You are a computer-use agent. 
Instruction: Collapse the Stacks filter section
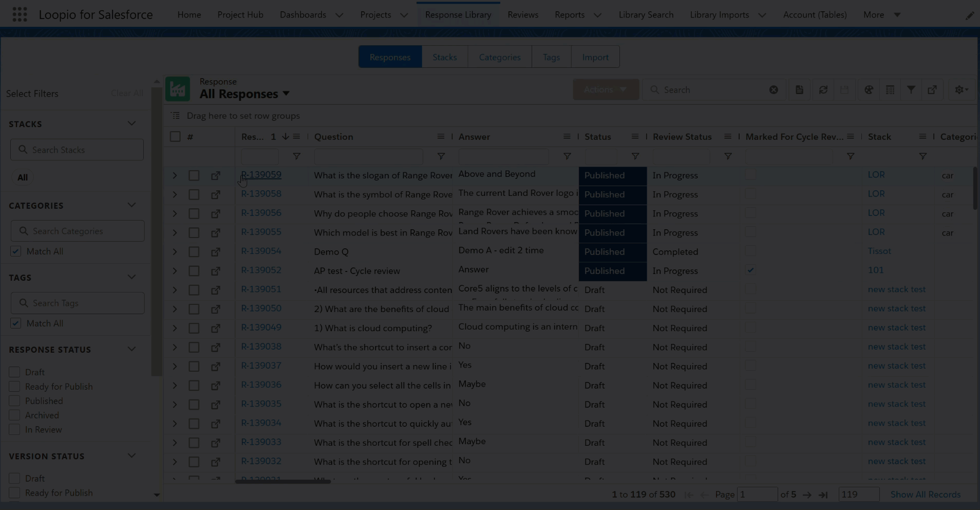click(x=131, y=123)
